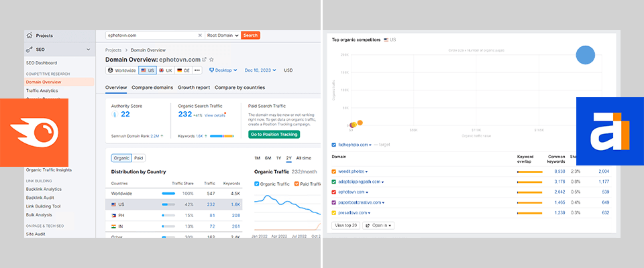This screenshot has width=644, height=268.
Task: Open the View details link
Action: 215,115
